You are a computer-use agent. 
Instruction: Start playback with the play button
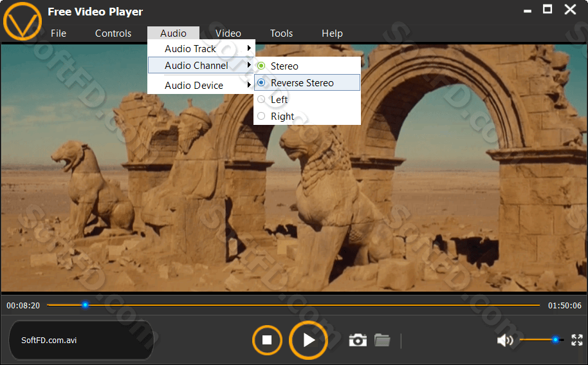308,341
